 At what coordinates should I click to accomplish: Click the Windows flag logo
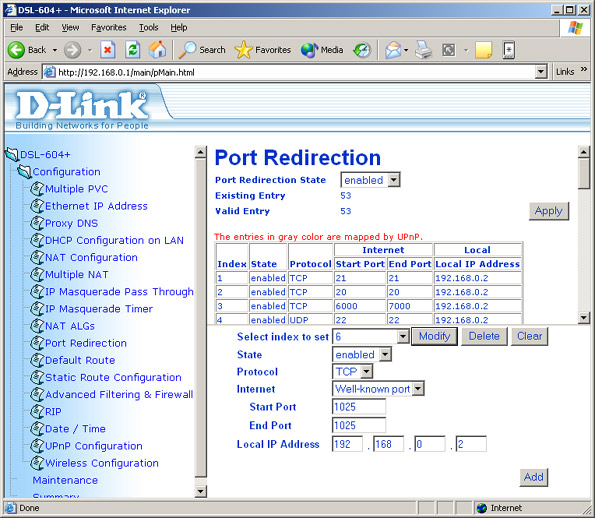tap(575, 28)
